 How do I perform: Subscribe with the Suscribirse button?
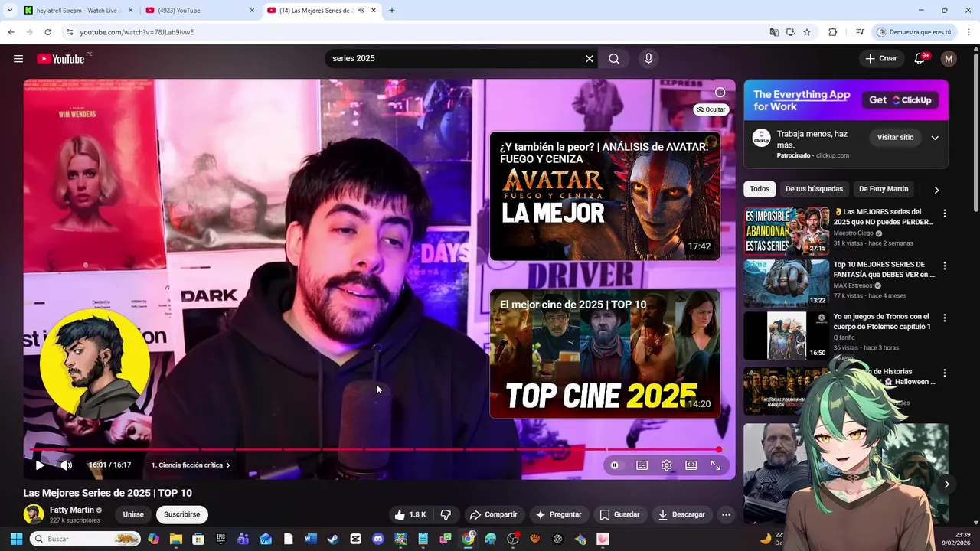tap(182, 514)
